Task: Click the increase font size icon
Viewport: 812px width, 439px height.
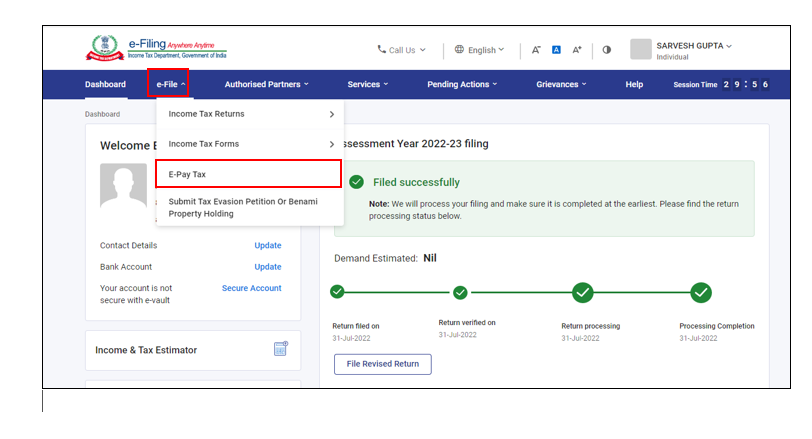Action: (577, 50)
